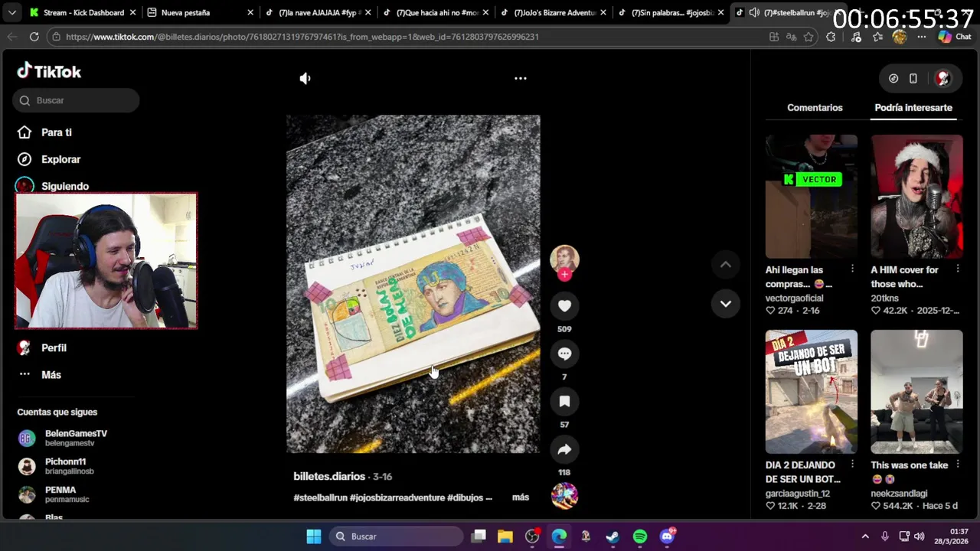Open Steam from the taskbar
The width and height of the screenshot is (980, 551).
612,536
